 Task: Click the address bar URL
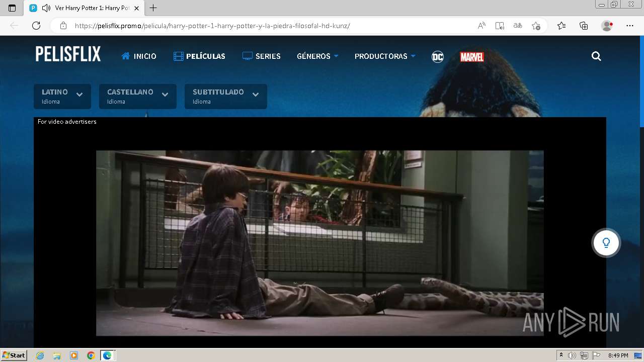click(212, 26)
